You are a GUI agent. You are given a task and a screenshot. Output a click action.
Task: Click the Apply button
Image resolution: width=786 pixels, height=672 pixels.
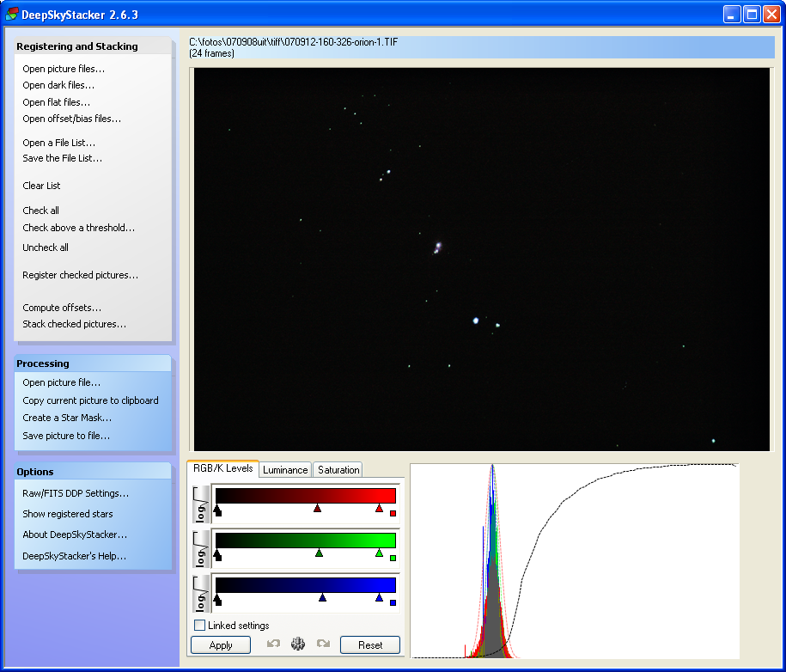coord(221,645)
